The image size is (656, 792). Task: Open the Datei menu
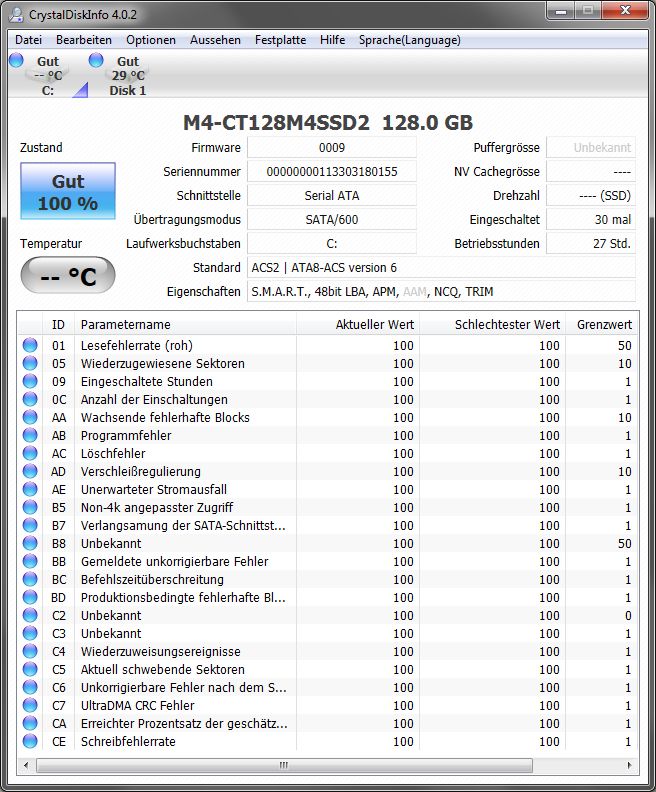tap(28, 40)
